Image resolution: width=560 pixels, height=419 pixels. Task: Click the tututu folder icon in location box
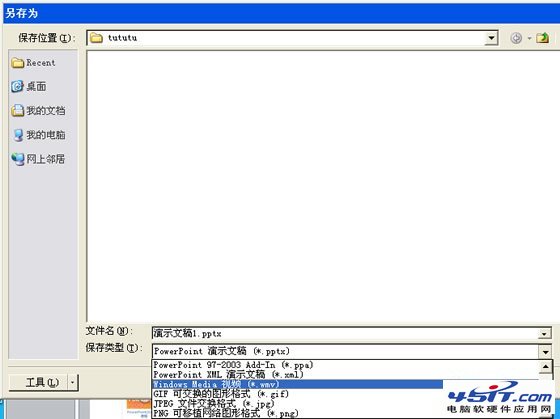pos(96,38)
